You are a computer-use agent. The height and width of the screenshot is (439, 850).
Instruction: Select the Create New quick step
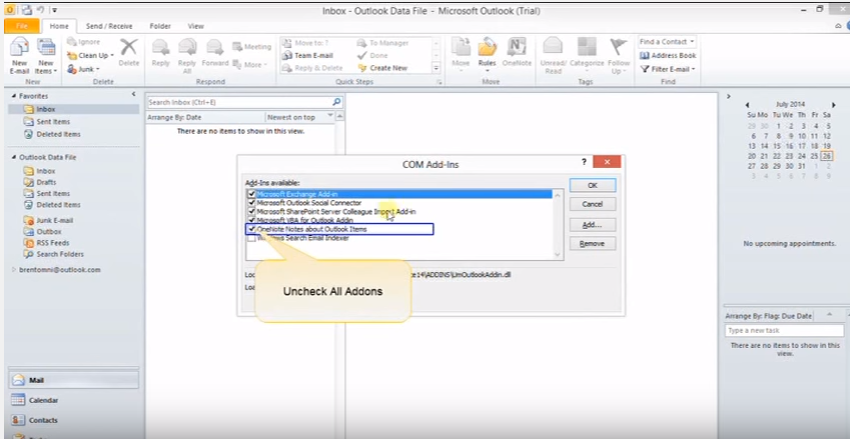click(382, 68)
